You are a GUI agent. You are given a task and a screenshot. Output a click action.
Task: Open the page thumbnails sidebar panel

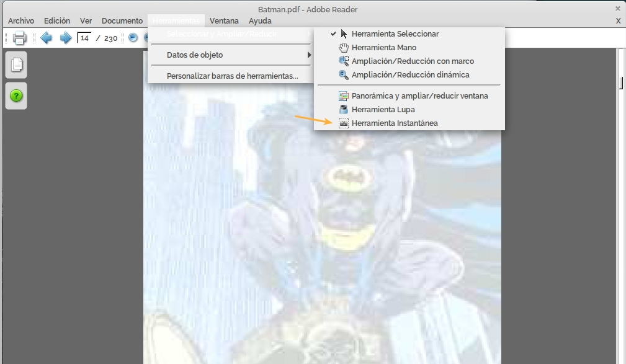click(x=16, y=64)
